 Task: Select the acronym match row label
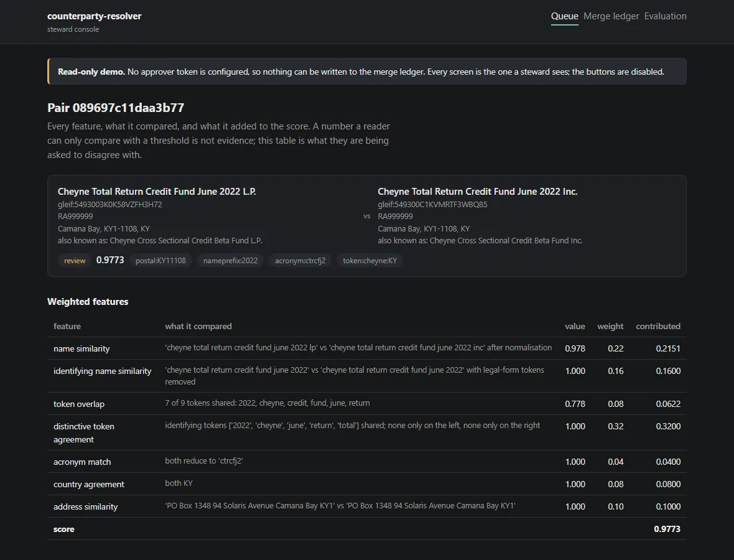tap(82, 462)
